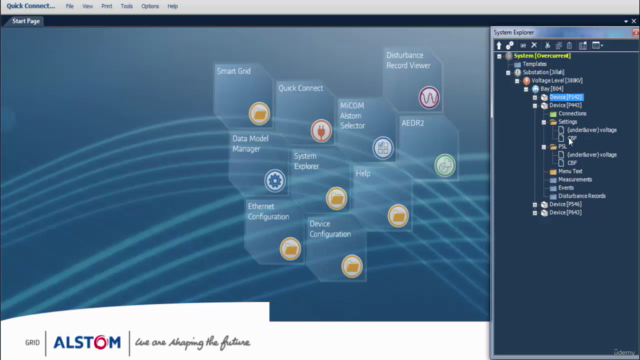Select the Measurements tree item
This screenshot has height=360, width=640.
(575, 180)
